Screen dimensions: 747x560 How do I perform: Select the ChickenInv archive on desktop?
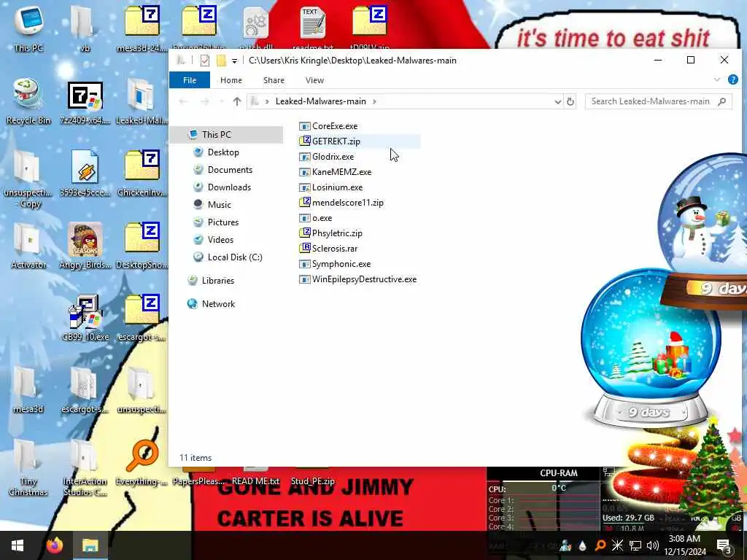tap(142, 174)
